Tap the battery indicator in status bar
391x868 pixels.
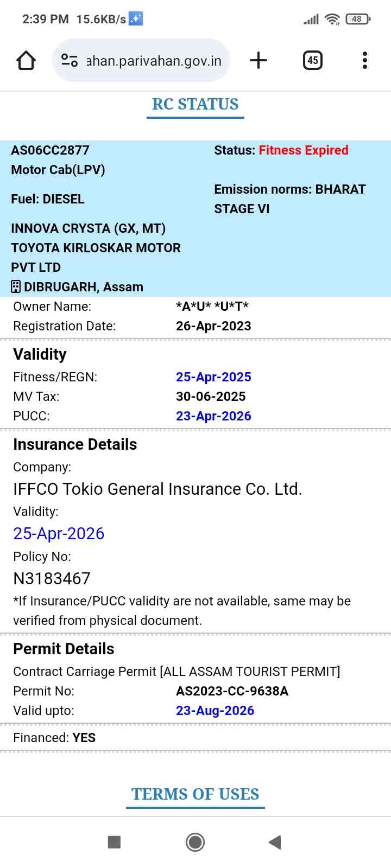[x=357, y=19]
